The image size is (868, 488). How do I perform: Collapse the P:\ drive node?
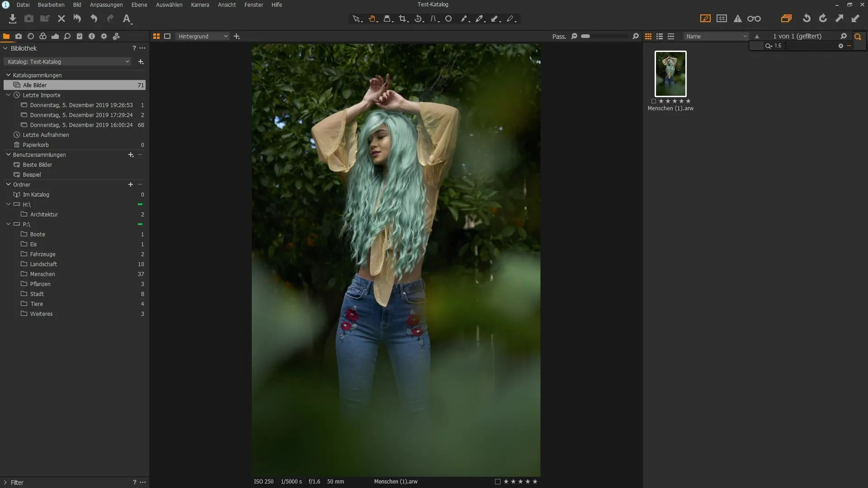pos(8,224)
